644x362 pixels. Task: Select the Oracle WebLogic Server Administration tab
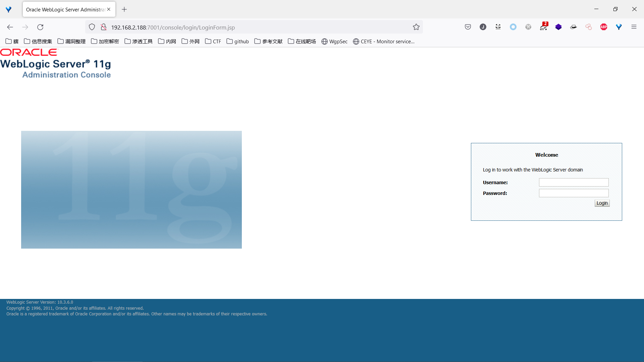point(65,9)
